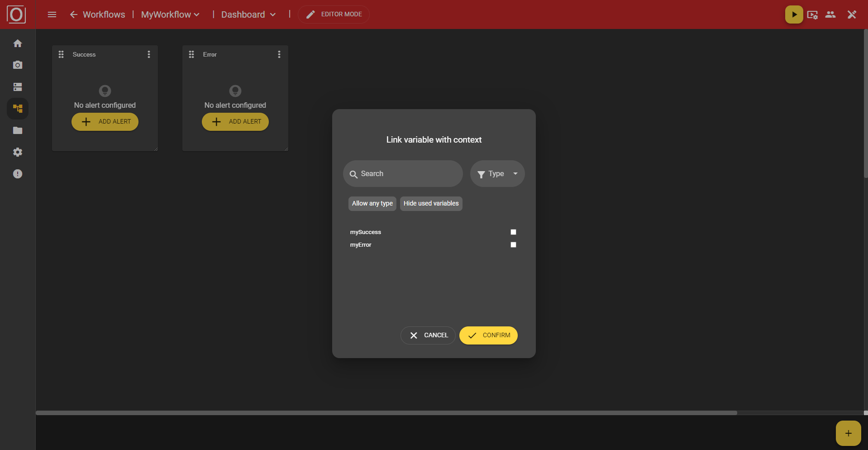Viewport: 868px width, 450px height.
Task: Open the Error widget three-dot menu
Action: click(x=279, y=54)
